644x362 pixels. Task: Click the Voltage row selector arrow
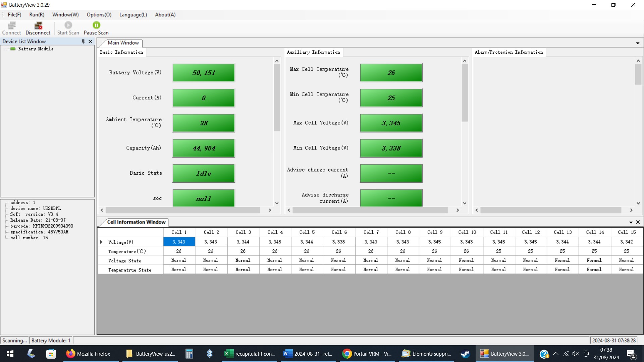coord(101,242)
